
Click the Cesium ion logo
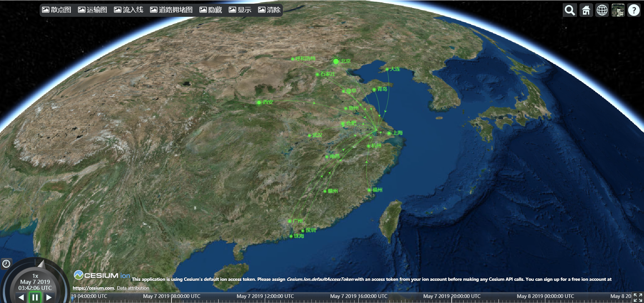click(x=102, y=275)
